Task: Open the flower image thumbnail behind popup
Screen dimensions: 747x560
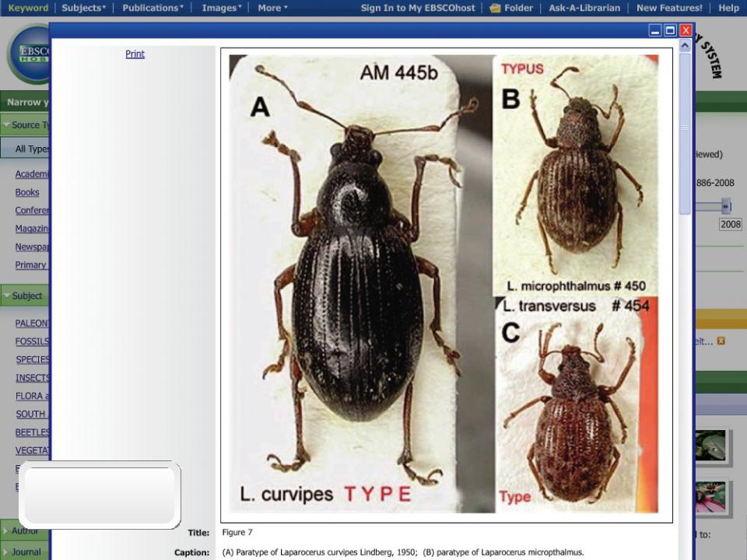Action: [x=710, y=497]
